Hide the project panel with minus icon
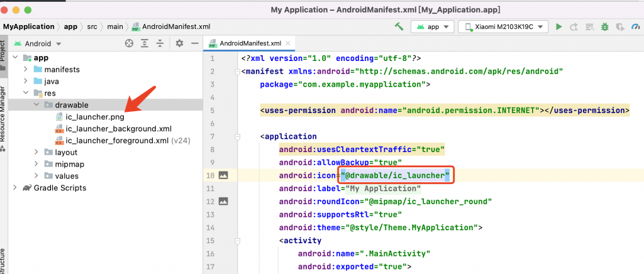 pos(195,43)
